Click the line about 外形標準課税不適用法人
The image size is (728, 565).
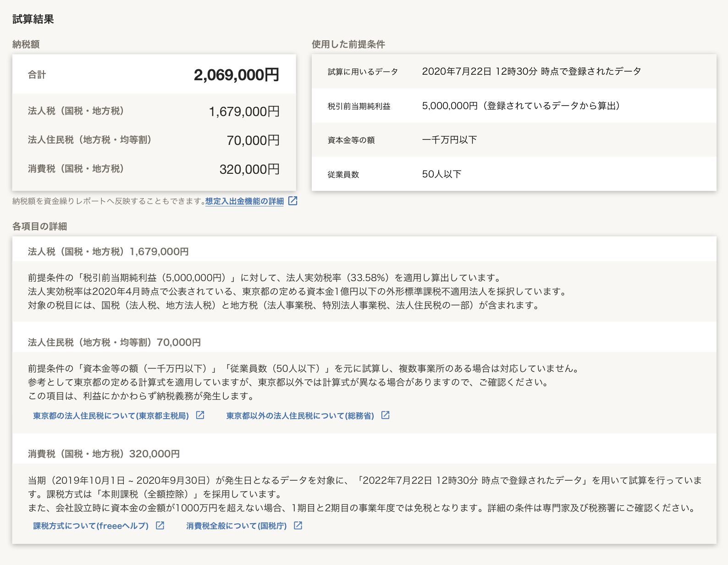298,292
